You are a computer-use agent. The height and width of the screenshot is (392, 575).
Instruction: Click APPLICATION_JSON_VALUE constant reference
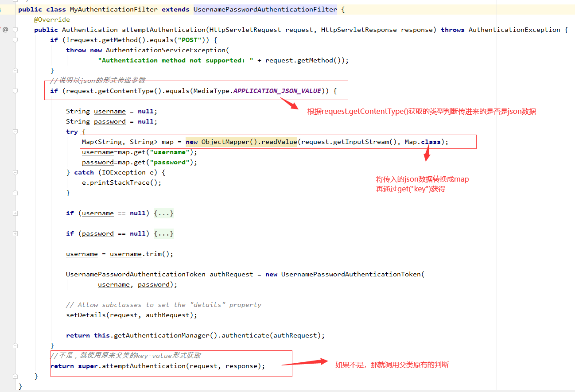pyautogui.click(x=277, y=90)
